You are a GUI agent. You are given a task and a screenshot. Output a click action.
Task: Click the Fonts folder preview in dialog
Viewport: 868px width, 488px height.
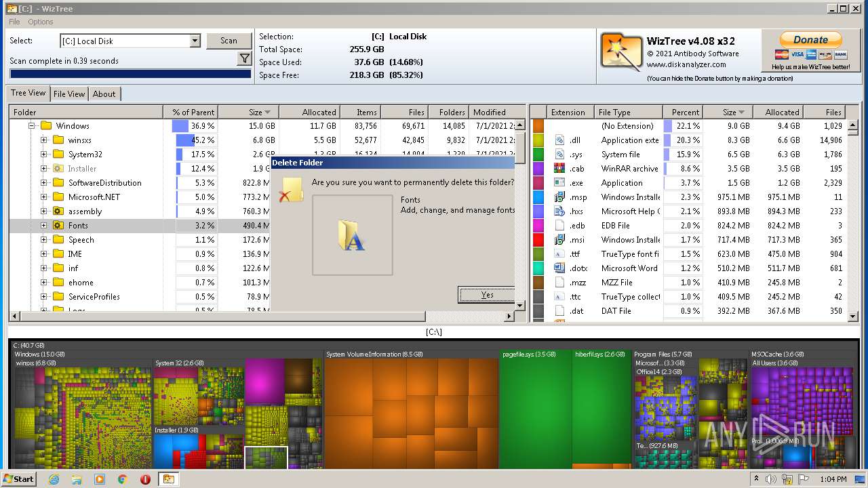(352, 235)
